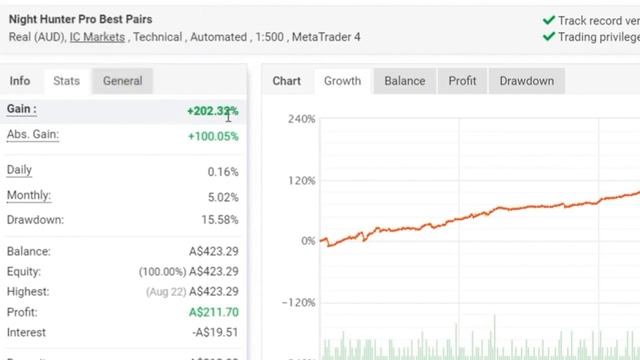The width and height of the screenshot is (640, 360).
Task: Select the Equity (100.00%) A$423.29 value
Action: [x=189, y=272]
